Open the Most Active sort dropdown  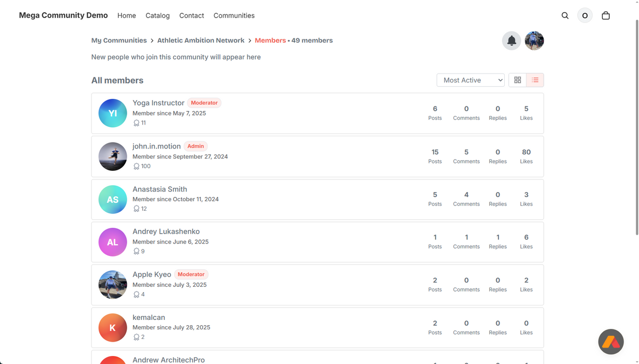471,80
